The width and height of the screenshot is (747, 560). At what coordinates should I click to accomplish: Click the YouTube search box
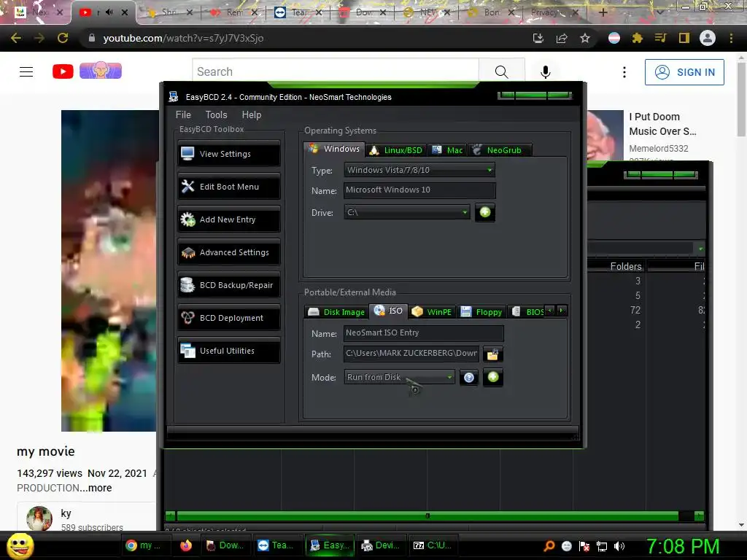pyautogui.click(x=336, y=72)
